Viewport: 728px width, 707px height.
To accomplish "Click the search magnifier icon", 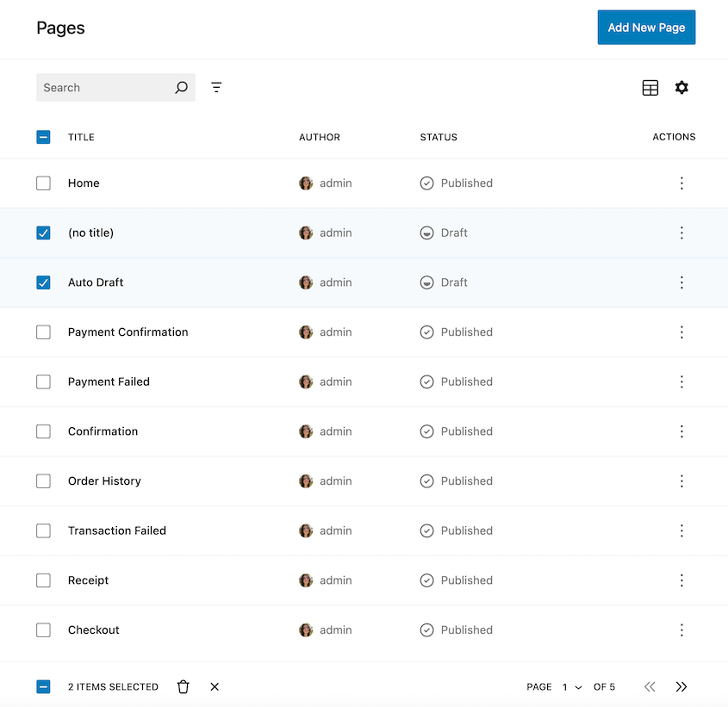I will point(181,87).
